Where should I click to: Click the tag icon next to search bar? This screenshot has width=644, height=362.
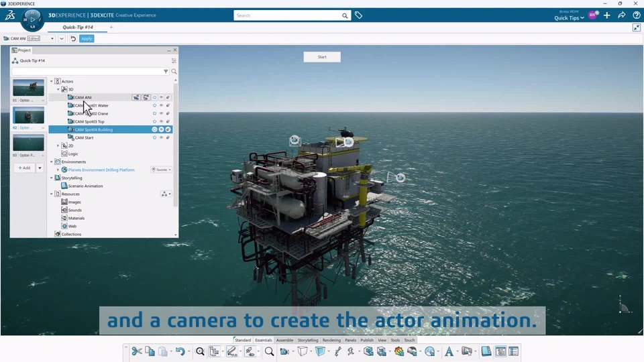click(x=359, y=15)
